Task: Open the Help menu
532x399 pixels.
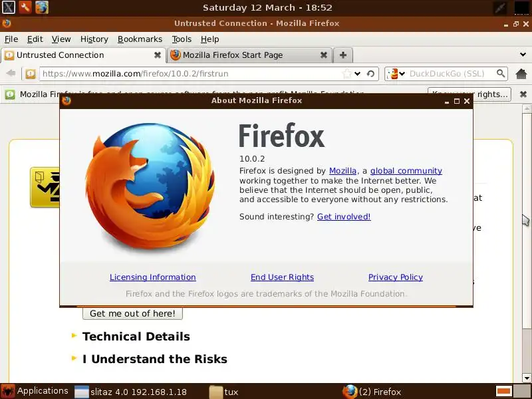Action: (x=209, y=39)
